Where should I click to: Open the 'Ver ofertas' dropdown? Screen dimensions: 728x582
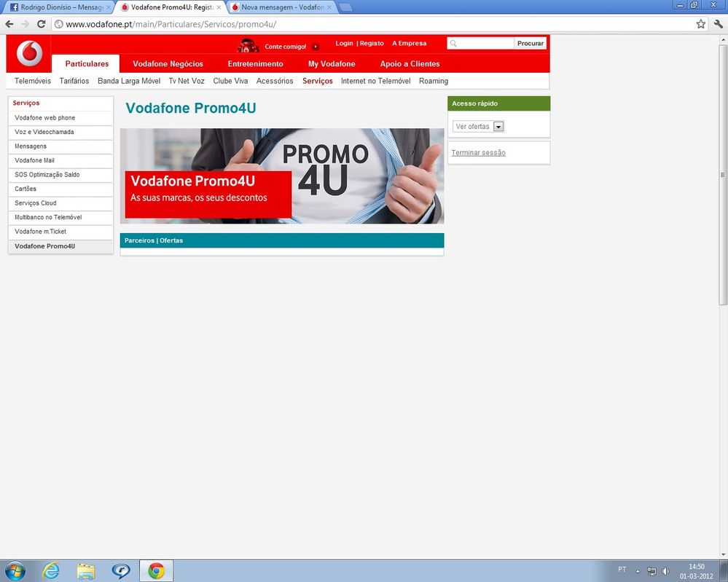498,126
